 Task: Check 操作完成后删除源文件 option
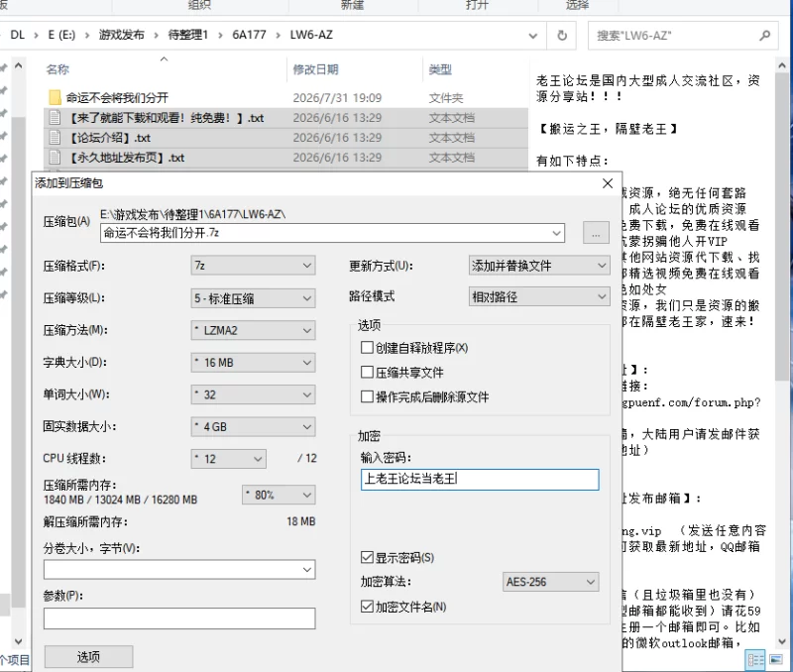(x=367, y=396)
